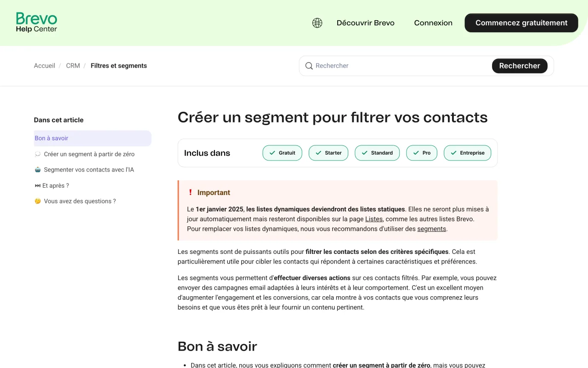This screenshot has width=588, height=368.
Task: Click the red exclamation Important icon
Action: pos(190,192)
